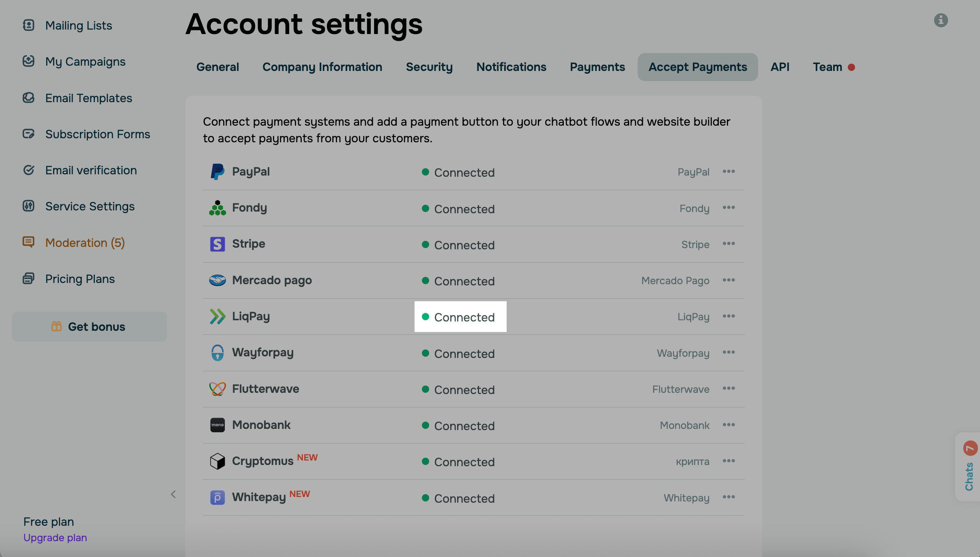Screen dimensions: 980x557
Task: Click the LiqPay double-arrow logo
Action: [217, 316]
